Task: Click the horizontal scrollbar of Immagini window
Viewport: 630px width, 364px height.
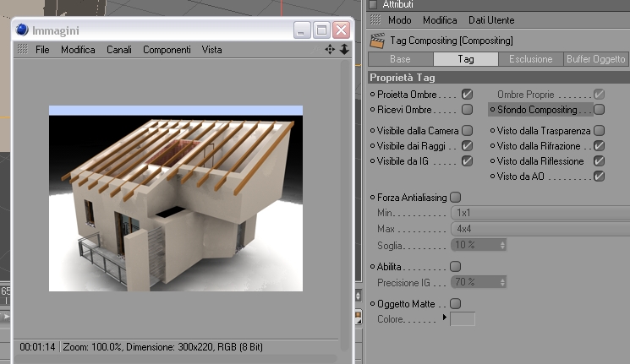Action: (176, 358)
